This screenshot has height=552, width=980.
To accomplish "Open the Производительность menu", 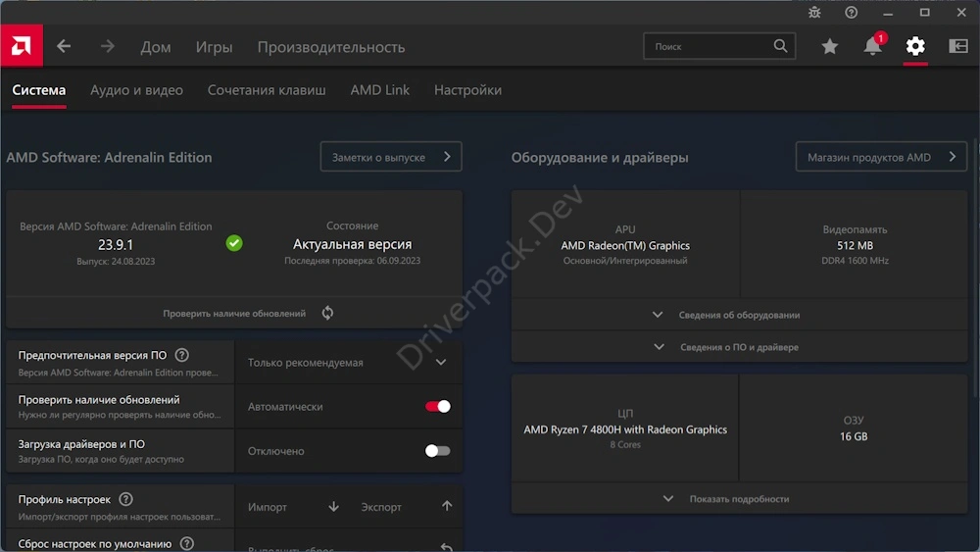I will pos(331,47).
